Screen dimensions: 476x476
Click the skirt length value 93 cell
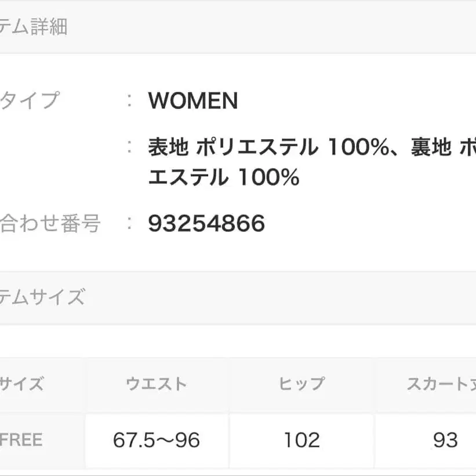pyautogui.click(x=445, y=441)
